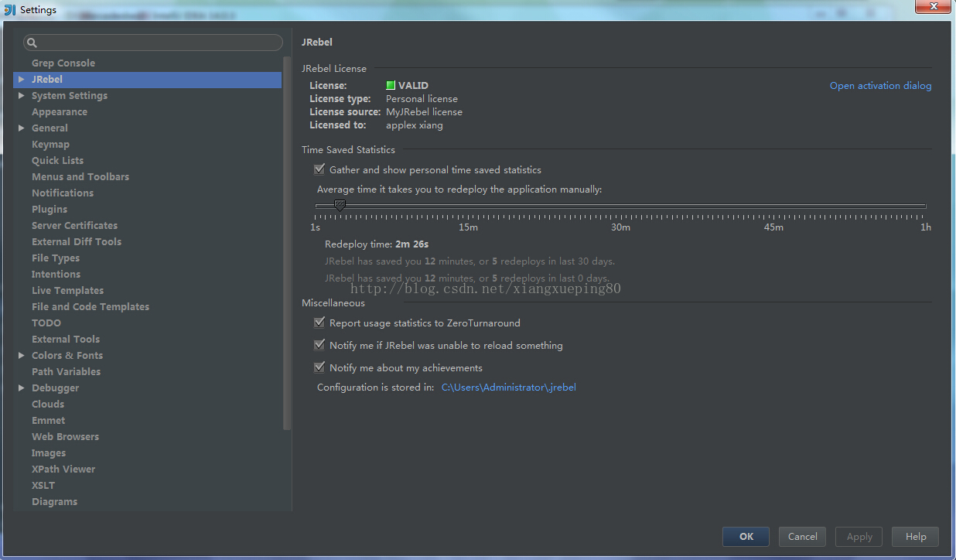This screenshot has width=956, height=560.
Task: Select Path Variables entry
Action: (66, 372)
